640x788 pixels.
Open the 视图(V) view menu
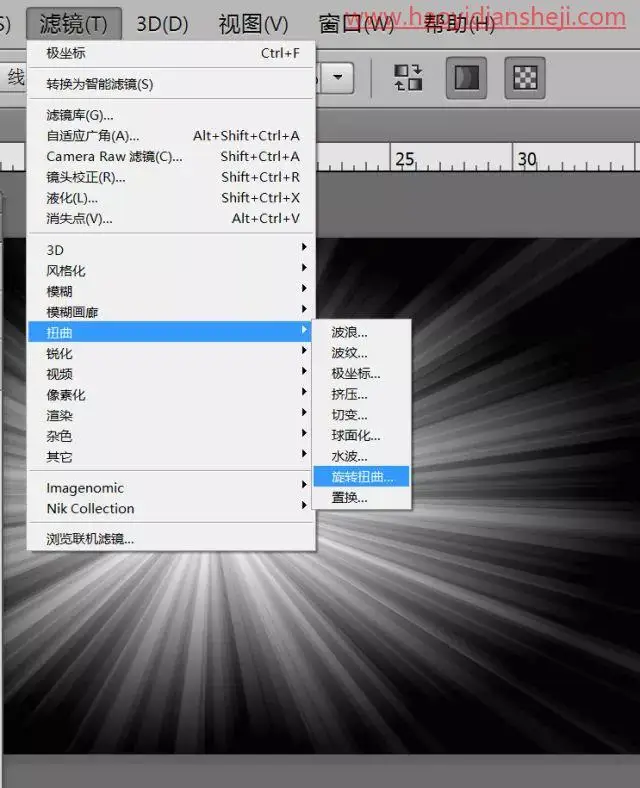click(253, 24)
